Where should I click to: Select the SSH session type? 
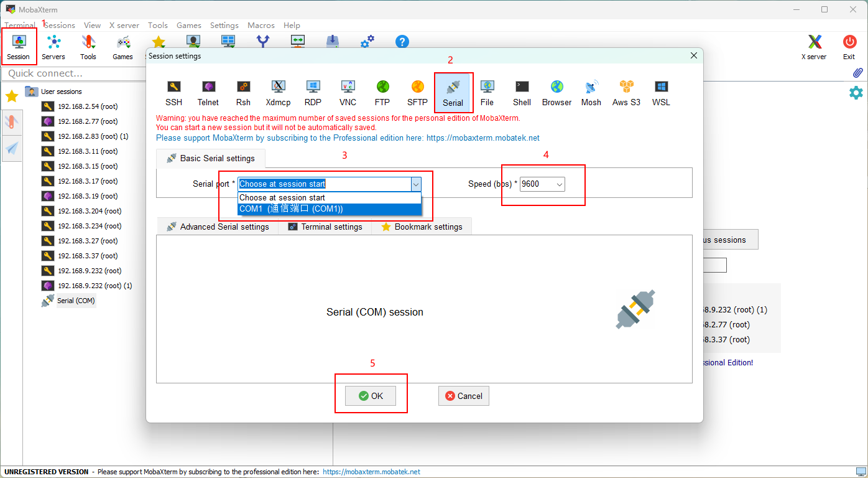[x=174, y=93]
